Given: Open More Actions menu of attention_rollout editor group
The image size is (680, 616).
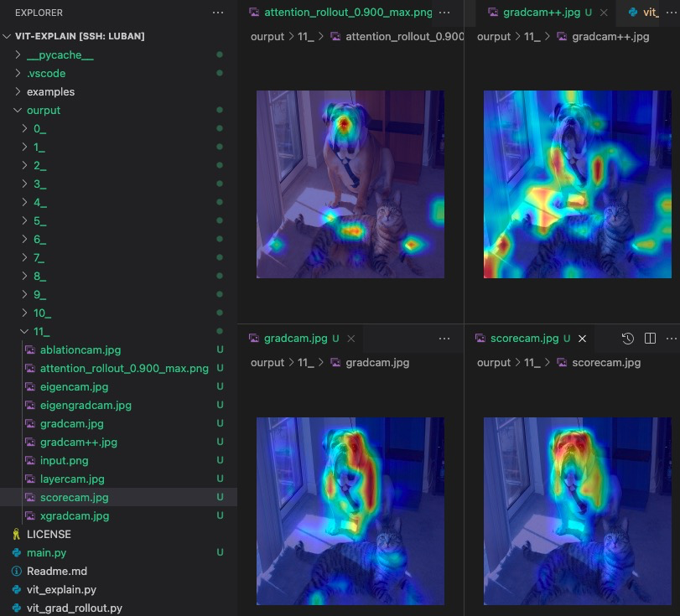Looking at the screenshot, I should pyautogui.click(x=444, y=13).
